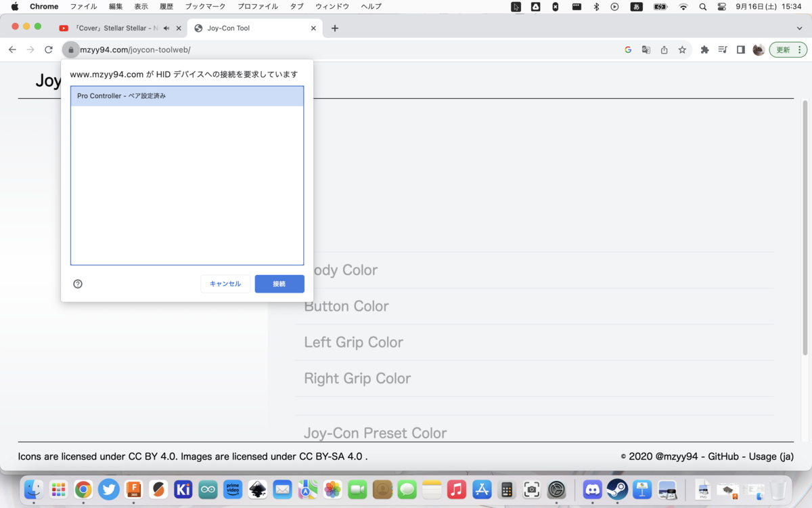Launch Inkscape from the Dock

pyautogui.click(x=258, y=489)
